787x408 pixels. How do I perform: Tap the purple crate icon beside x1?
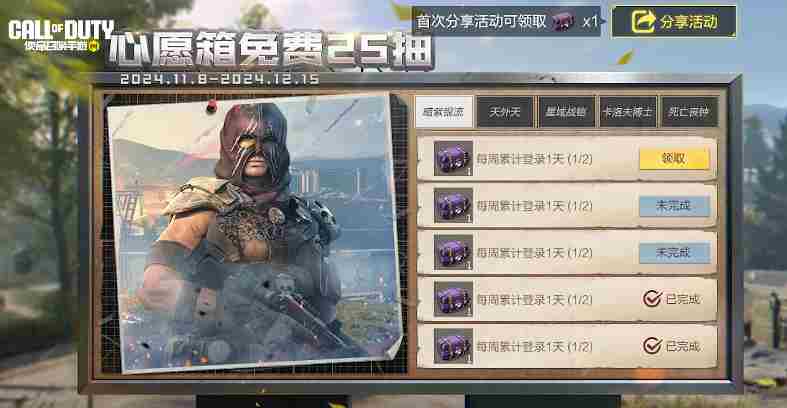[563, 22]
